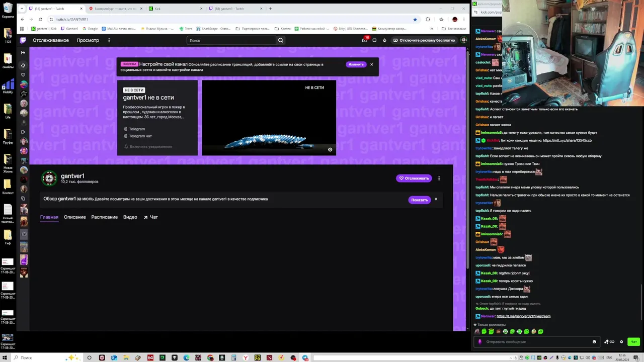Expand the Twitch left sidebar arrow
Screen dimensions: 644x362
pos(23,52)
